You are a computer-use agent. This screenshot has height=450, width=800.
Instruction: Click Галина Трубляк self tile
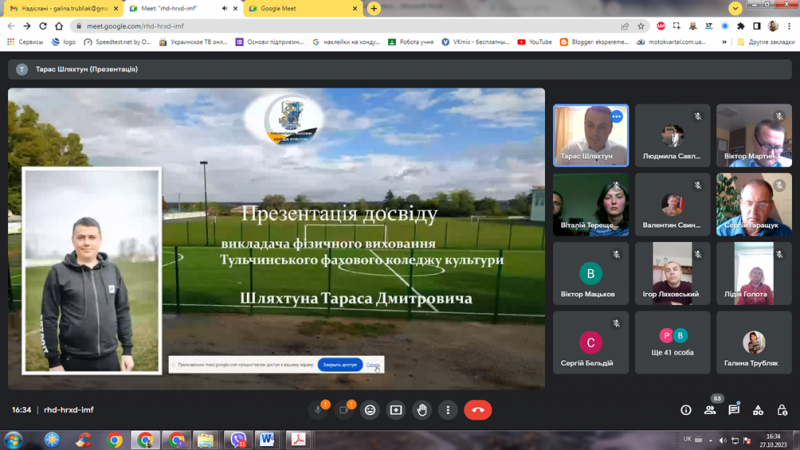pyautogui.click(x=754, y=342)
